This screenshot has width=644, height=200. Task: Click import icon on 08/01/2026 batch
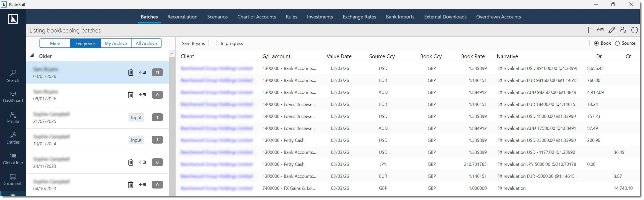click(142, 95)
